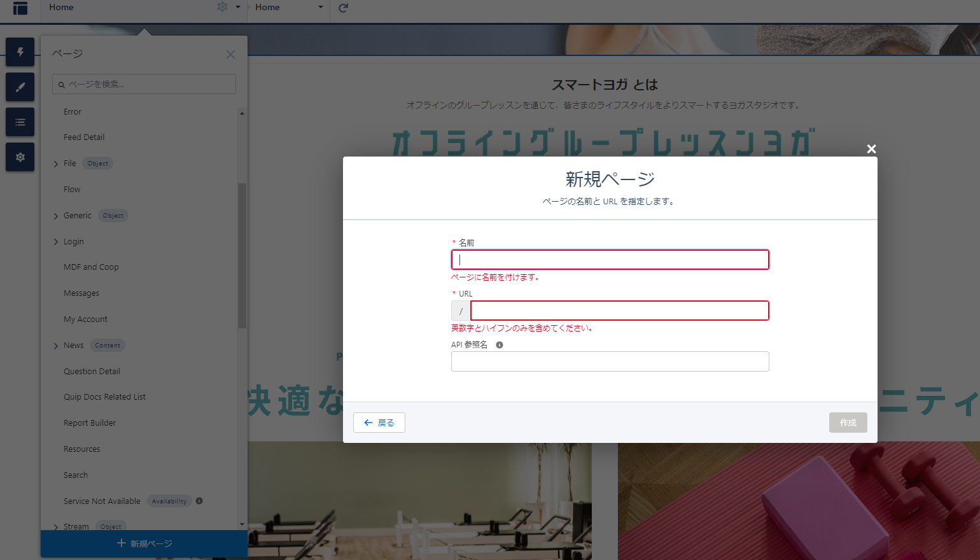
Task: Click the URL input field
Action: 619,311
